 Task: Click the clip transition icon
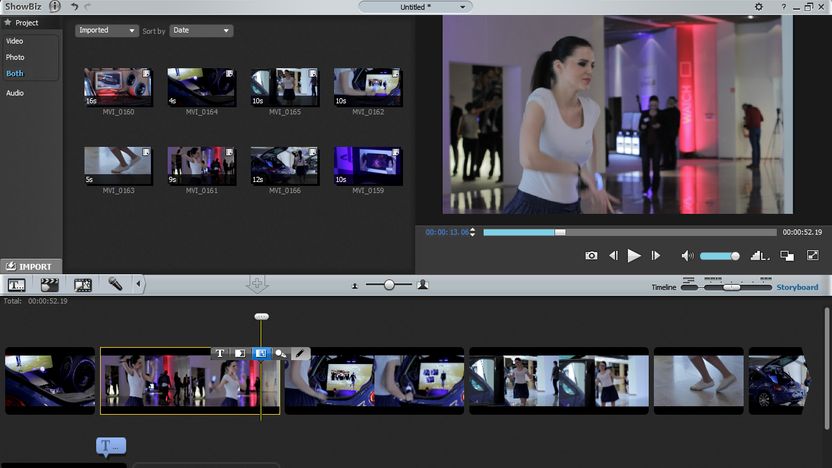(240, 353)
